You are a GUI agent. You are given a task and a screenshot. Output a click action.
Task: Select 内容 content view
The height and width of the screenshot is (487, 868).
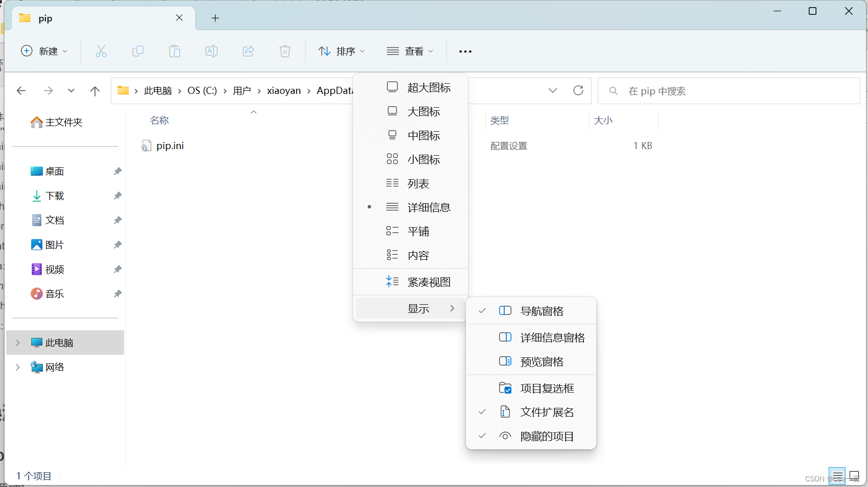coord(411,255)
